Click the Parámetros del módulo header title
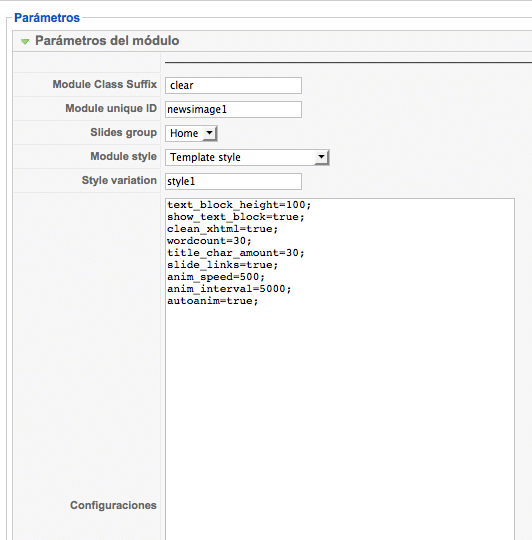This screenshot has height=540, width=532. (x=107, y=41)
